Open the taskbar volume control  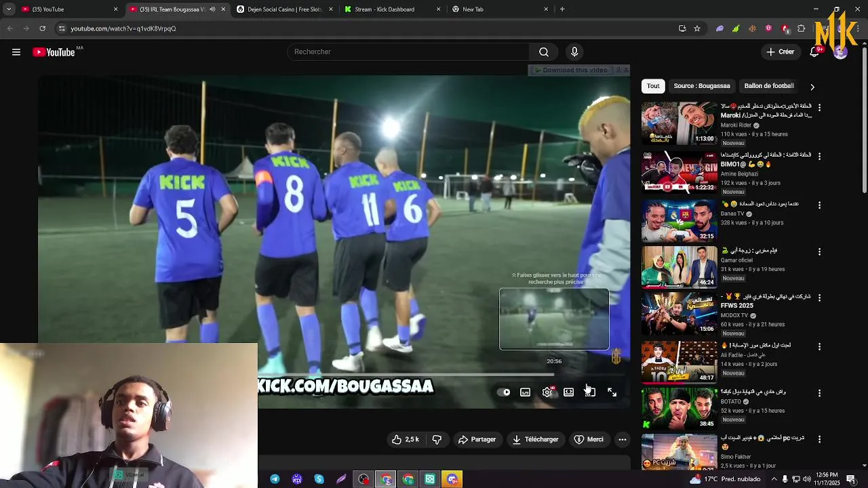pos(808,479)
